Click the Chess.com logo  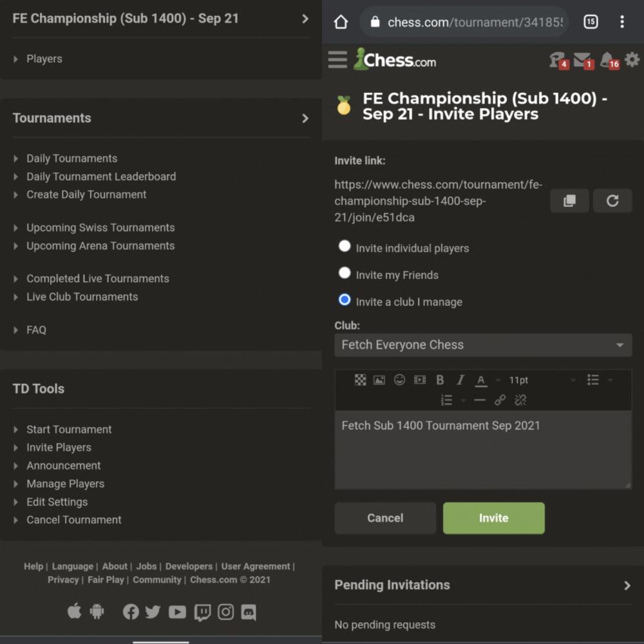pyautogui.click(x=395, y=59)
